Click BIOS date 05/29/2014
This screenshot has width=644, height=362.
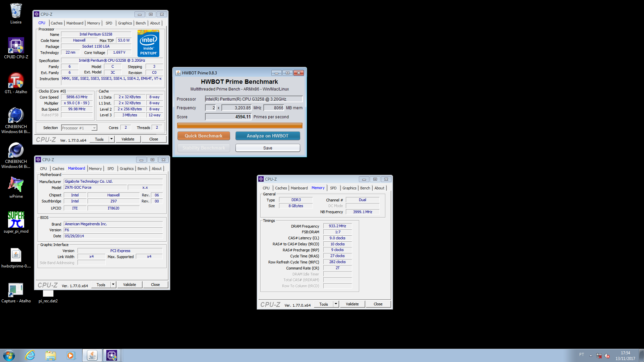(x=113, y=236)
